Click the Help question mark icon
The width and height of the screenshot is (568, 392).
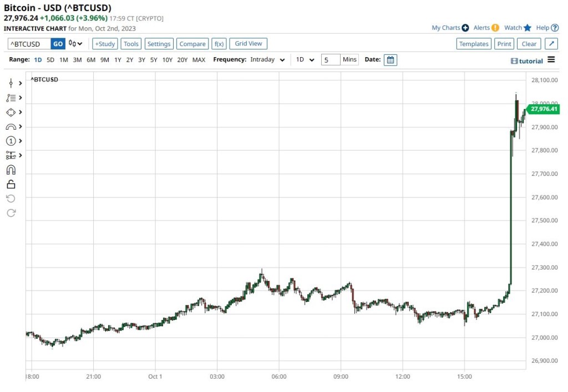[x=555, y=28]
